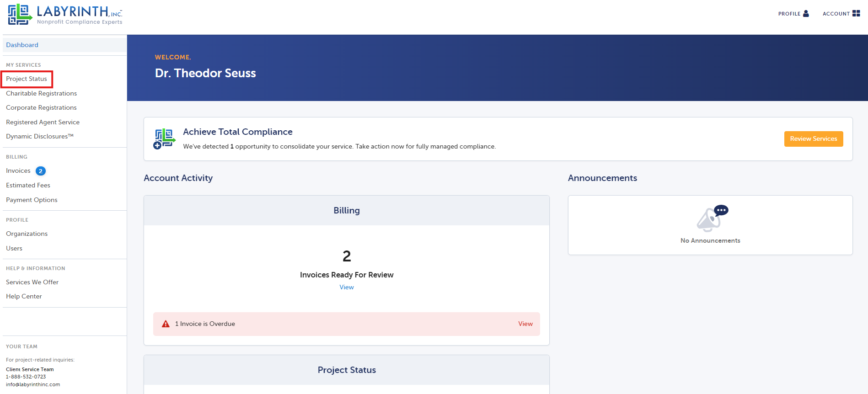
Task: Click the Dr. Theodor Seuss name
Action: tap(205, 73)
